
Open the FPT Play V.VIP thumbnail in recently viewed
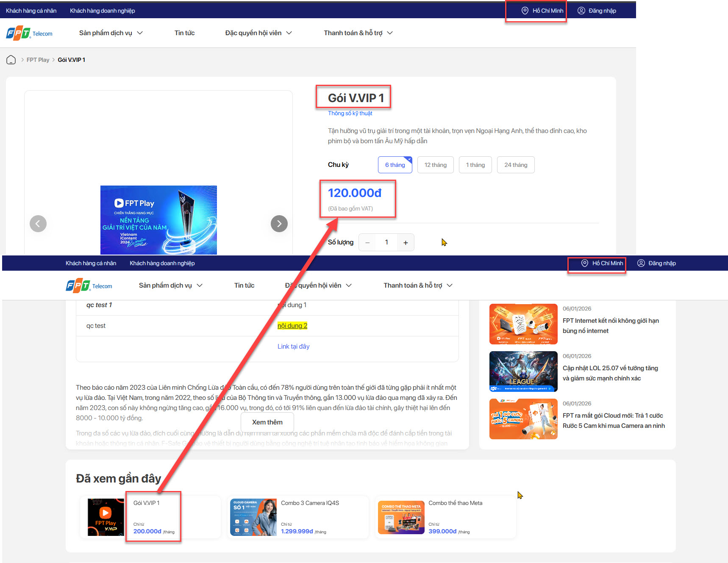click(106, 517)
